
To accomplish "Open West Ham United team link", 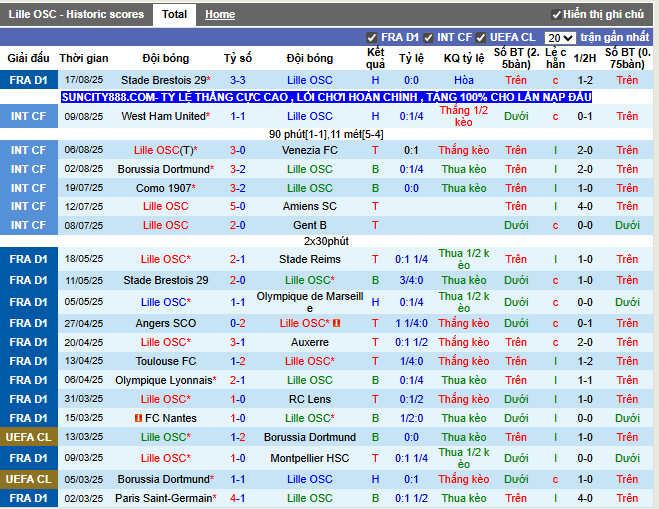I will (x=163, y=116).
